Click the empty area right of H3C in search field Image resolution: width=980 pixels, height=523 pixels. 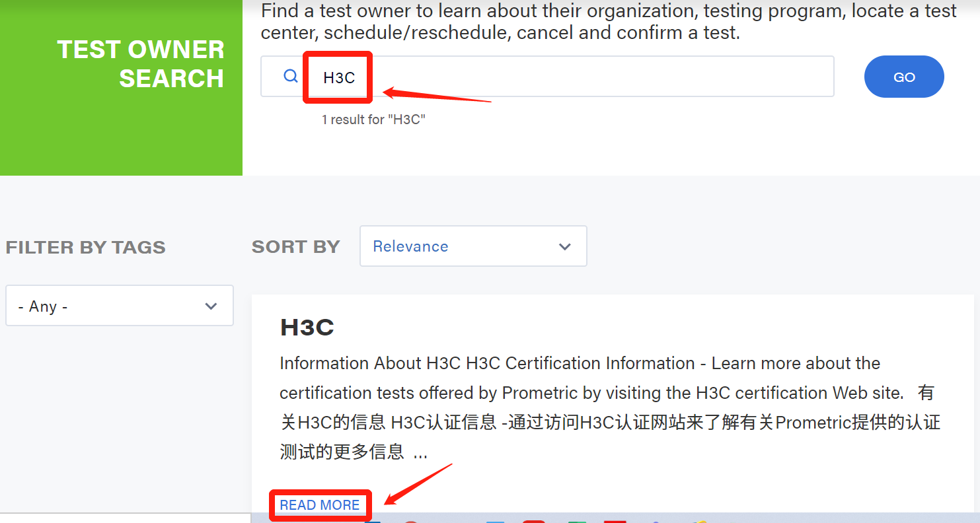coord(595,77)
